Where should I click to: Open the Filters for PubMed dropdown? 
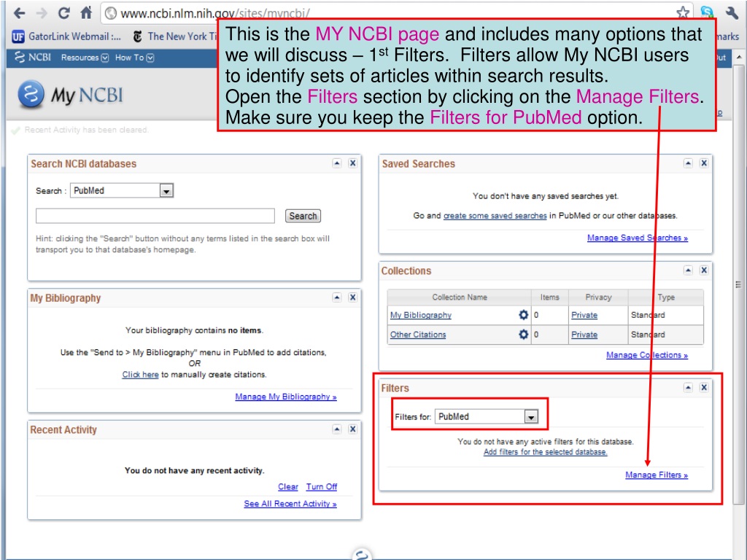click(487, 416)
